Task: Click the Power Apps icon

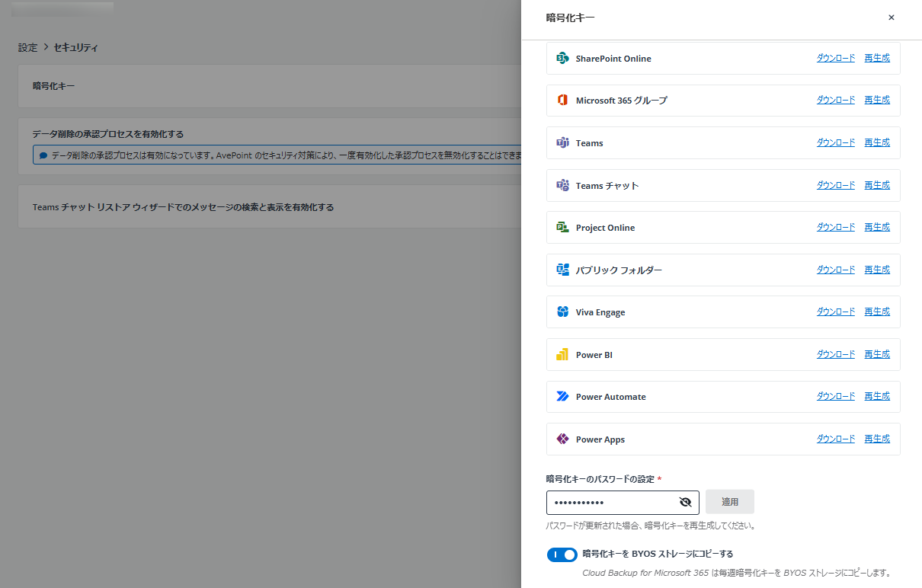Action: click(x=563, y=439)
